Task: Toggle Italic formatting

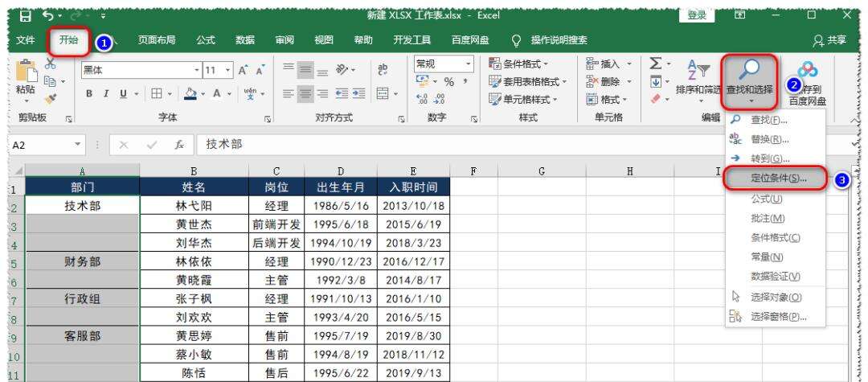Action: pyautogui.click(x=106, y=93)
